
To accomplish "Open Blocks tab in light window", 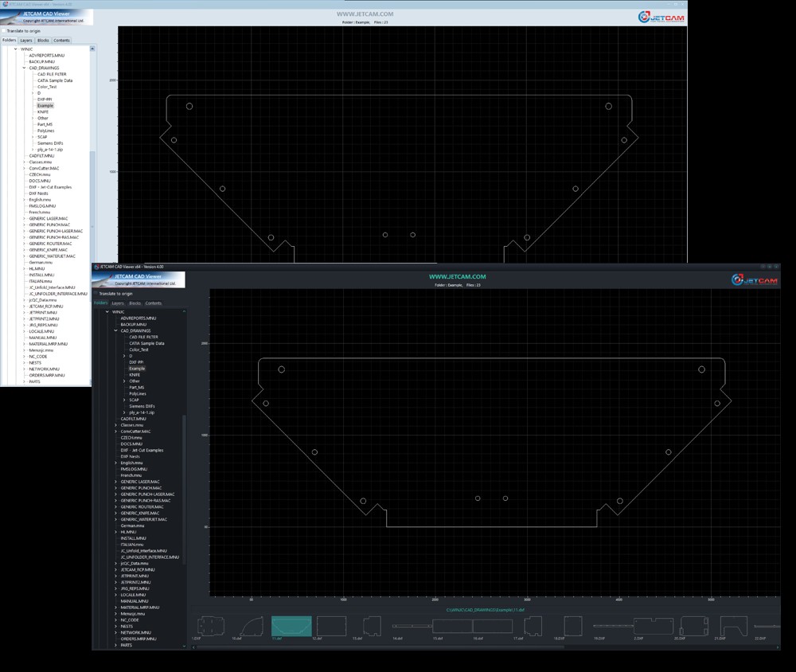I will pos(43,41).
